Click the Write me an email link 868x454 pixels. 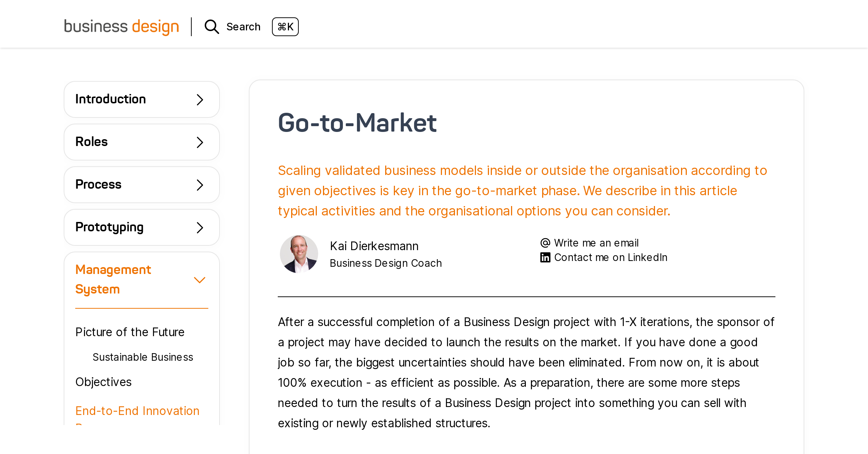(x=596, y=242)
